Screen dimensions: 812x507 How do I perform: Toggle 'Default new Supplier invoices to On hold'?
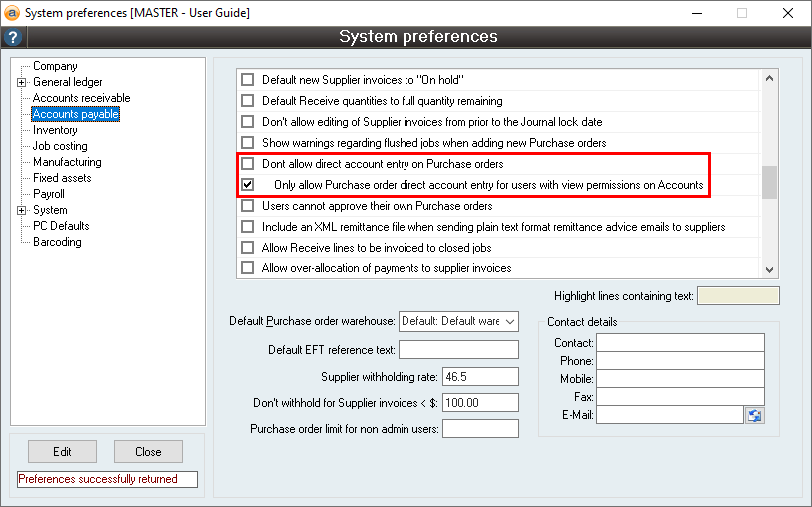point(247,80)
